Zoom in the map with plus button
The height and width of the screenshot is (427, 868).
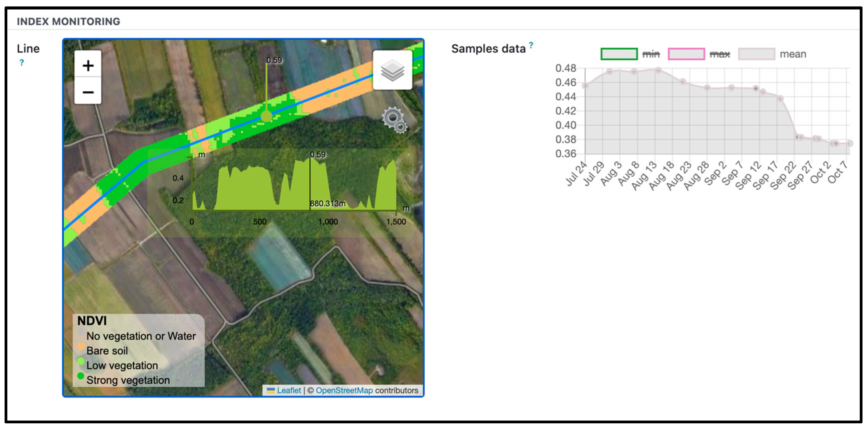(88, 65)
